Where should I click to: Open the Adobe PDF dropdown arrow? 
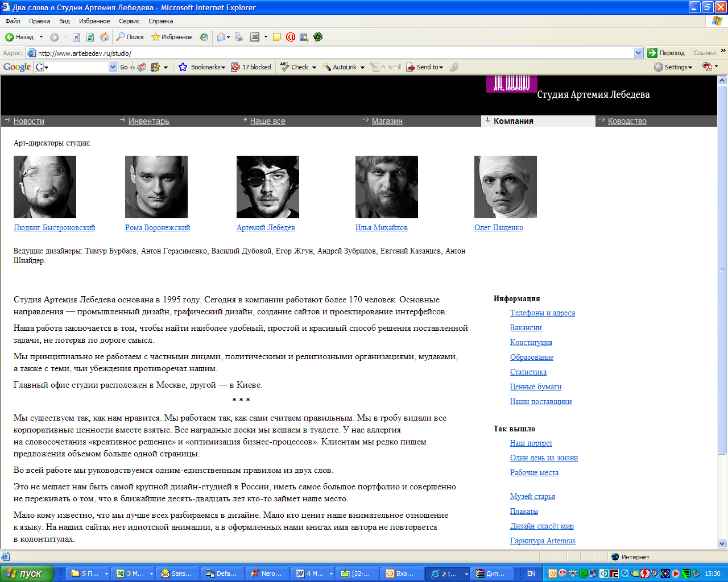tap(716, 67)
